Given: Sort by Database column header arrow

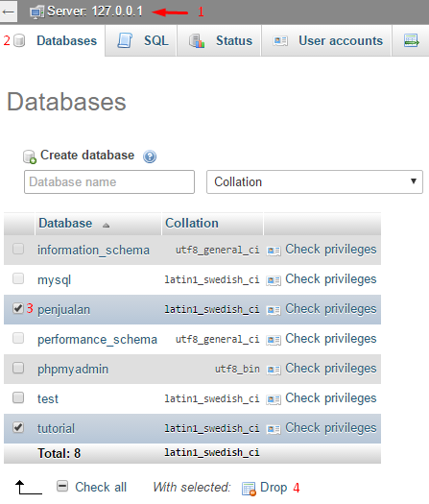Looking at the screenshot, I should 106,226.
